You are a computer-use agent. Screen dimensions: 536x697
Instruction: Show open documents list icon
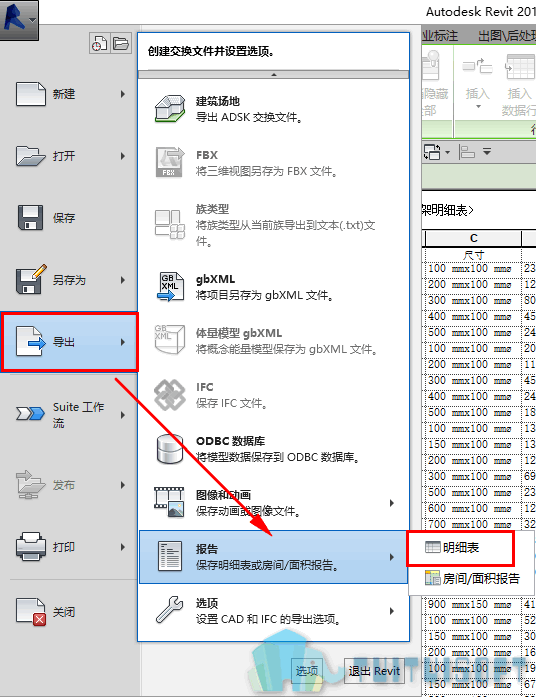tap(121, 43)
